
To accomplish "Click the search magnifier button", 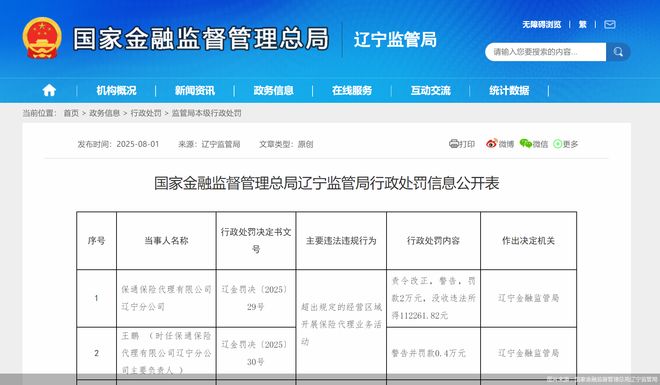I will pos(618,52).
